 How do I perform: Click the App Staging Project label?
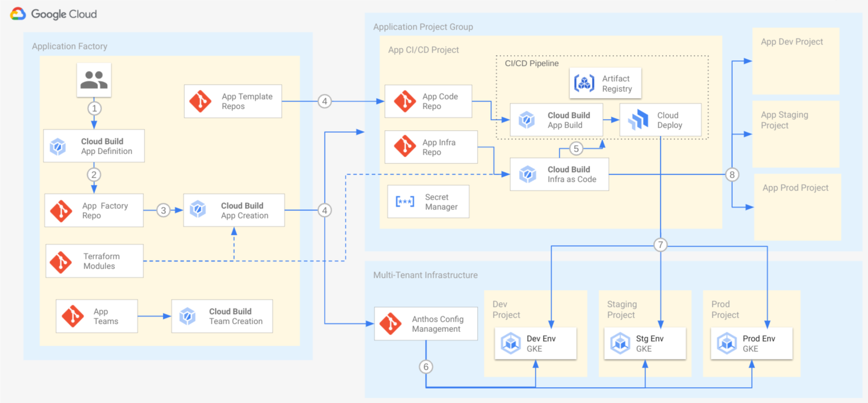(784, 120)
